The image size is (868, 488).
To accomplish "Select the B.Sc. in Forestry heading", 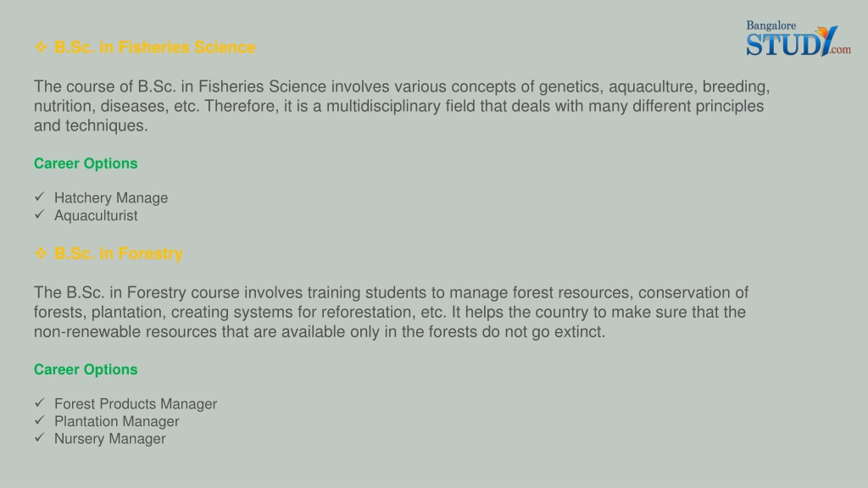I will tap(119, 253).
